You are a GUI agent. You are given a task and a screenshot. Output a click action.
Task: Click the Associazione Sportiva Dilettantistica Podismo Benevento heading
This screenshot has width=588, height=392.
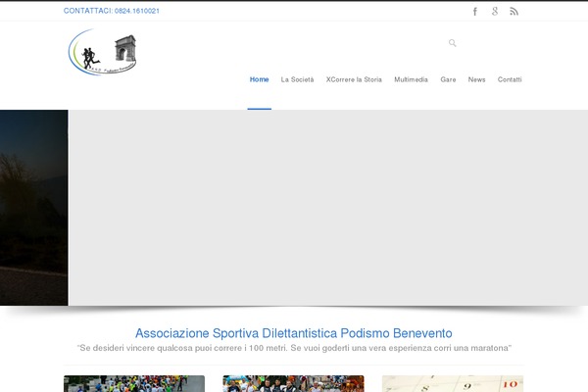[x=294, y=333]
